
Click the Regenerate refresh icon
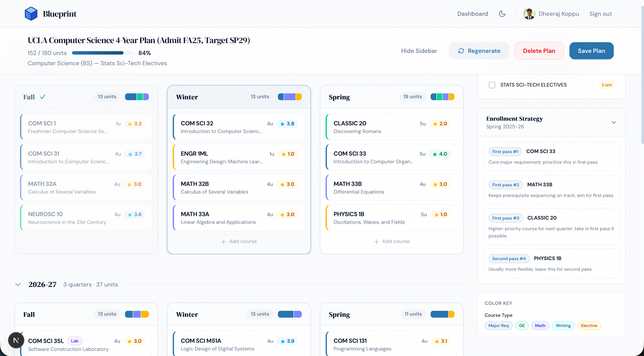point(461,51)
